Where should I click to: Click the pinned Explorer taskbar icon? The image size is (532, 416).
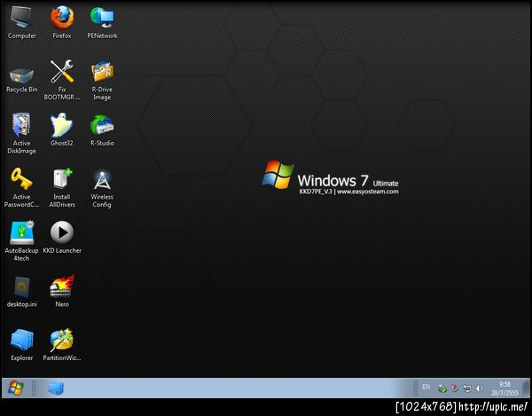tap(56, 388)
